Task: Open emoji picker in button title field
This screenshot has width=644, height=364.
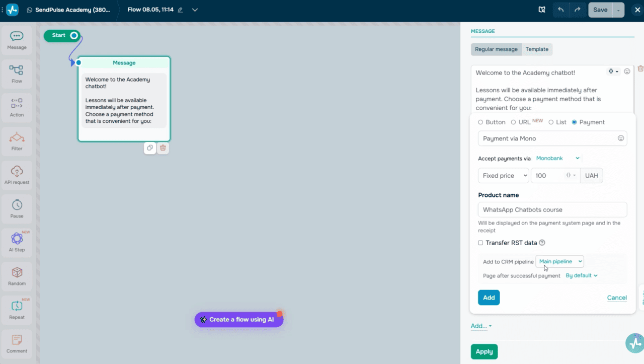Action: coord(621,138)
